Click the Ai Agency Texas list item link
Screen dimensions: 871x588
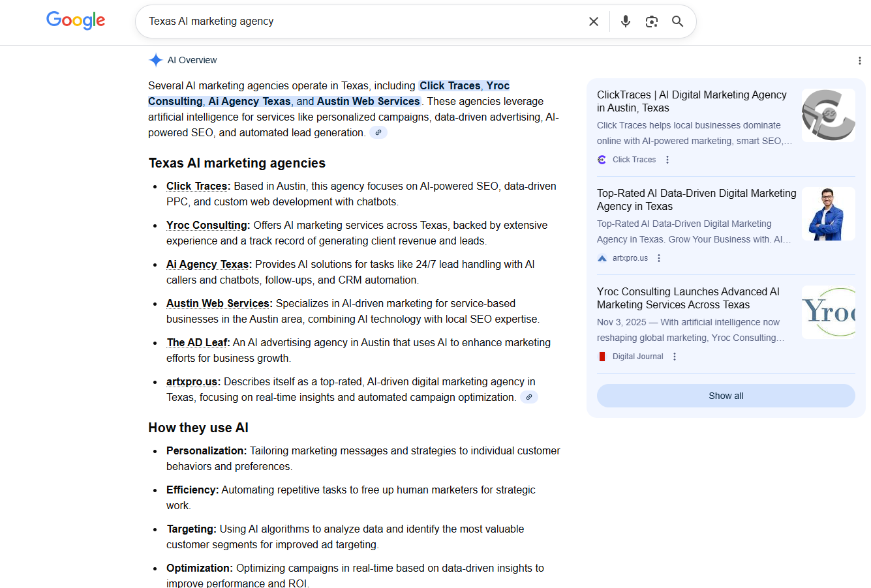pyautogui.click(x=208, y=265)
